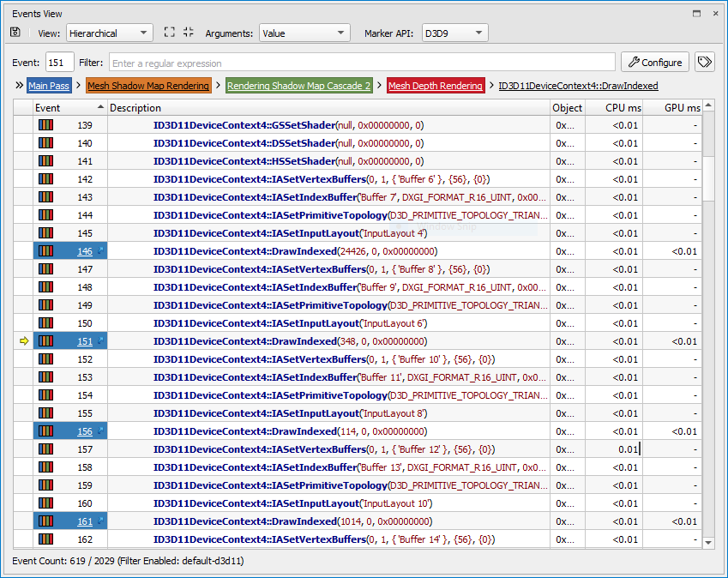
Task: Click the save/export icon in the toolbar
Action: pos(15,33)
